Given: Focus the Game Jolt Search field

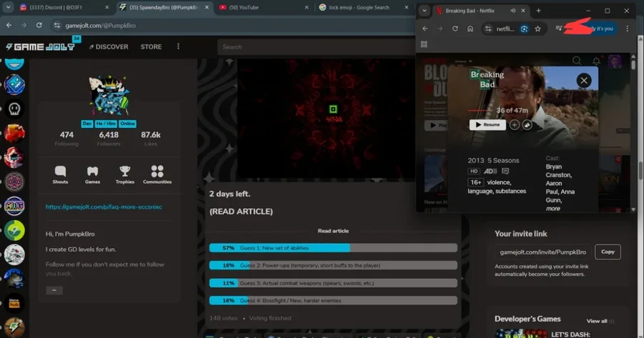Looking at the screenshot, I should (316, 47).
